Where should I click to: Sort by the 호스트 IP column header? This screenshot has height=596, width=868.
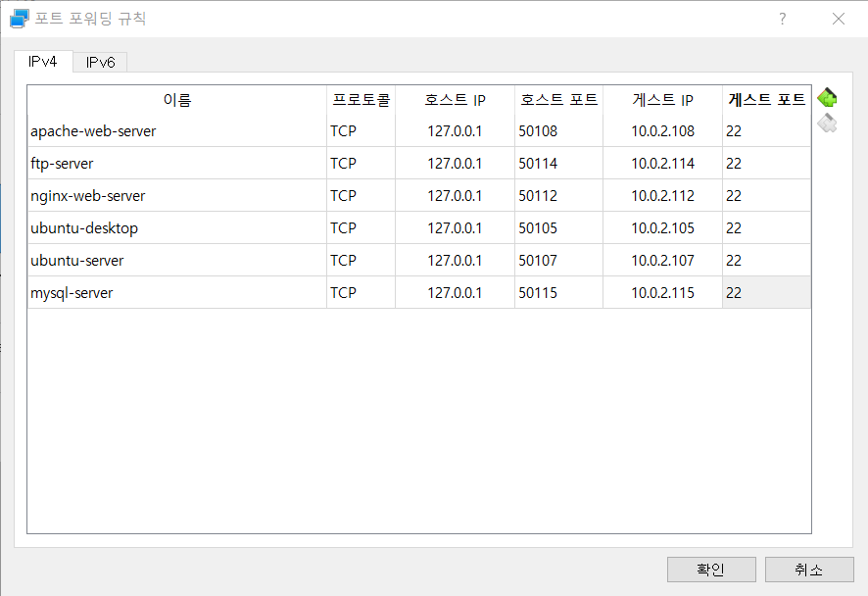[455, 100]
